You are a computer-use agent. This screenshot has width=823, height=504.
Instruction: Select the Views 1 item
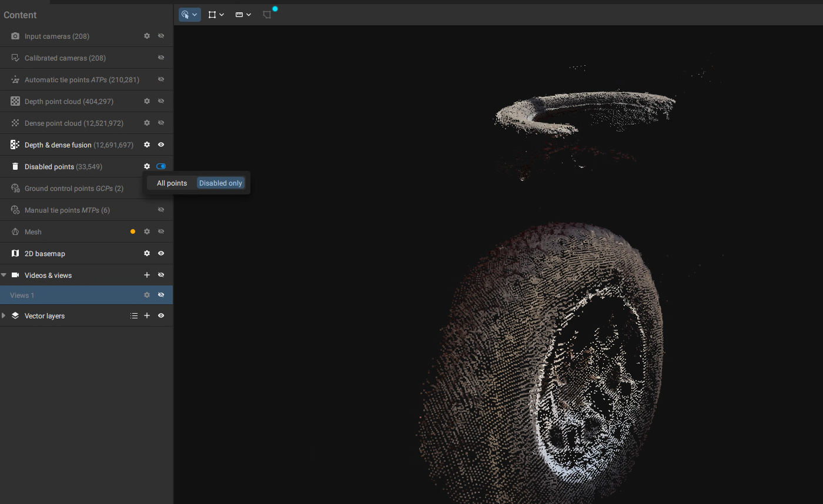point(71,295)
